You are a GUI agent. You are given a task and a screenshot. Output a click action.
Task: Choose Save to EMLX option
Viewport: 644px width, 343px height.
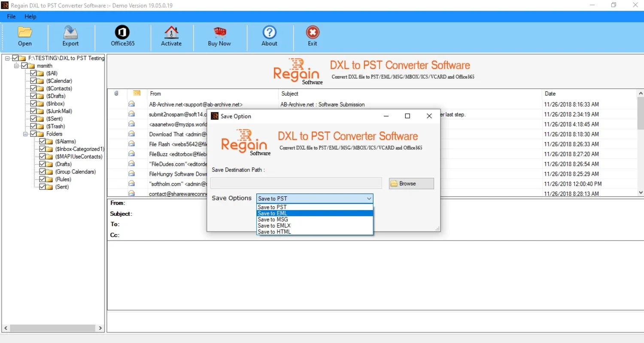tap(315, 226)
